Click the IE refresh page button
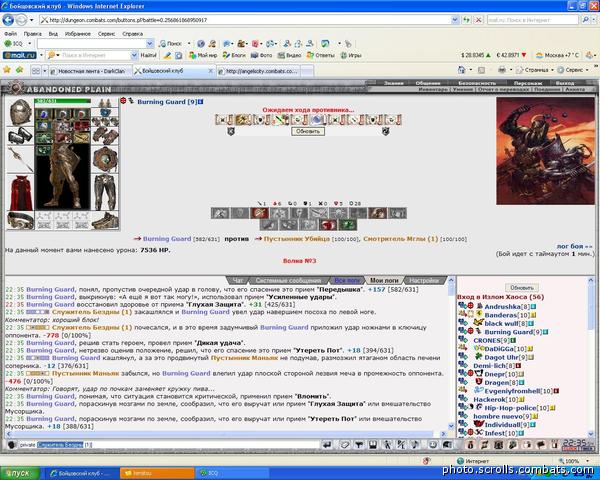Viewport: 600px width, 480px height. 466,20
